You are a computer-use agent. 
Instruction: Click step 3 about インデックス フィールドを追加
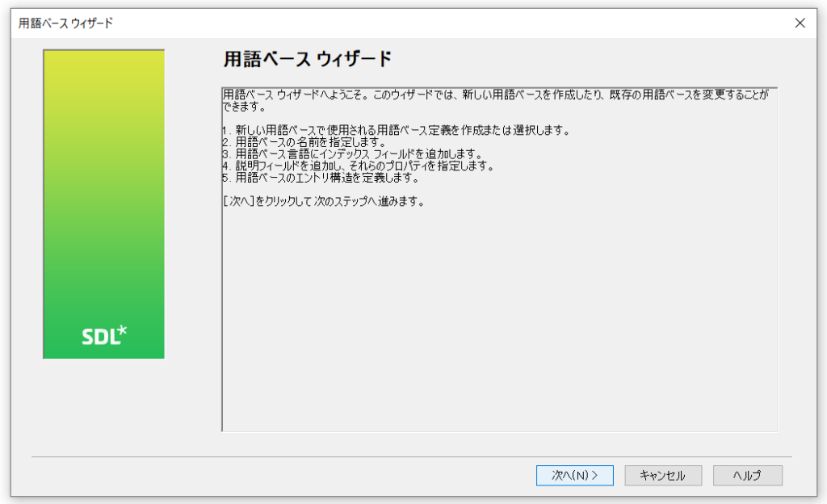[x=352, y=154]
